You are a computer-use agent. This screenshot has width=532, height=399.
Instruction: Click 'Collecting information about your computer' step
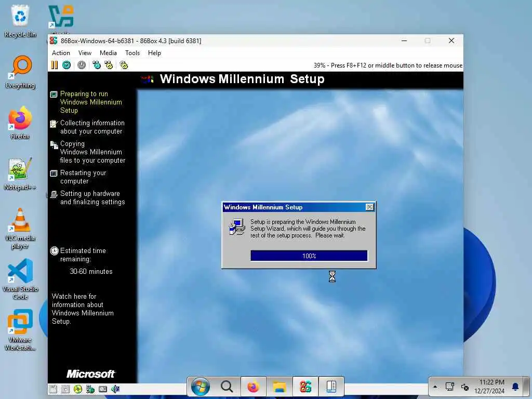[x=92, y=127]
